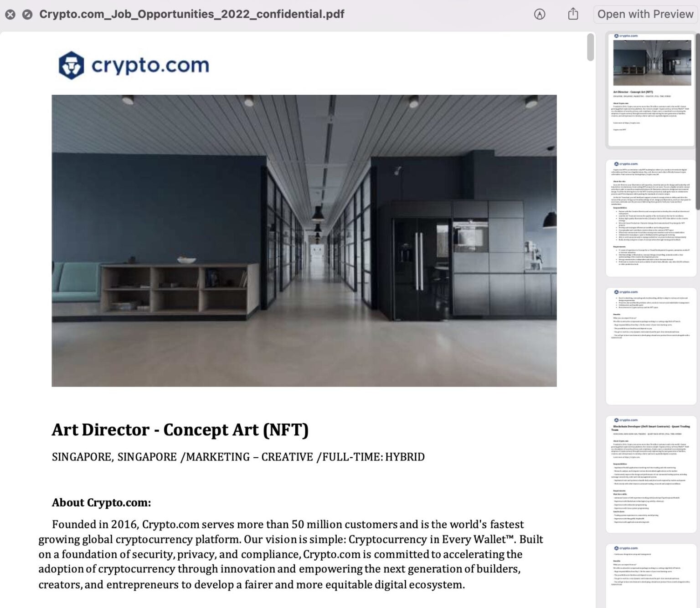
Task: Open the Markup tool icon
Action: click(x=539, y=15)
